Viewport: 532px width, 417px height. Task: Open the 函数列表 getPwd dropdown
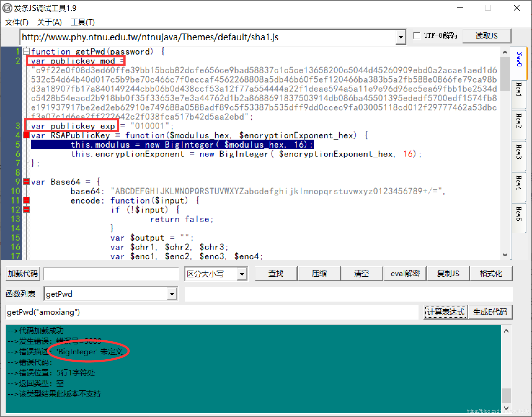(172, 294)
